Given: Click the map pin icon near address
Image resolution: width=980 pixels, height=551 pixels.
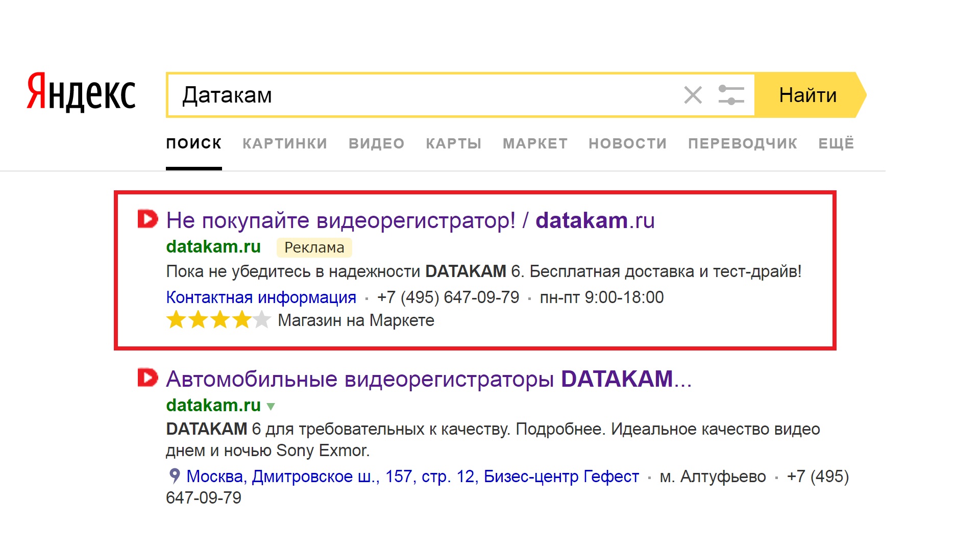Looking at the screenshot, I should coord(175,476).
